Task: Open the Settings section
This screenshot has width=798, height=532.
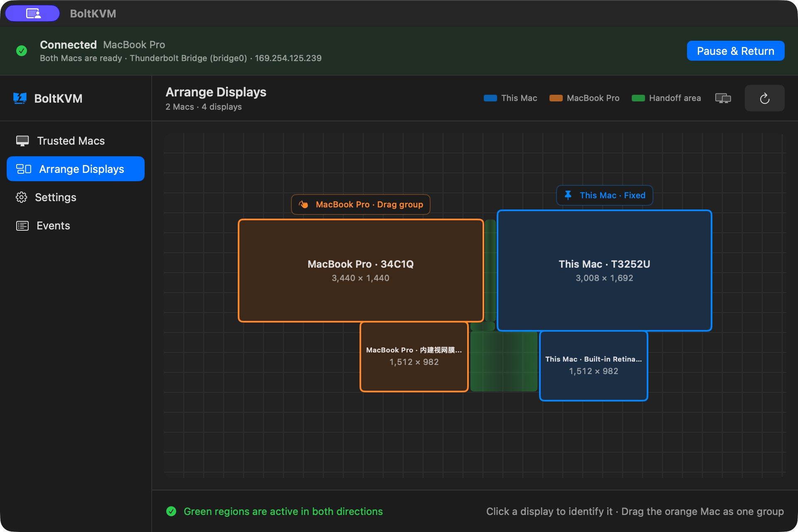Action: 76,197
